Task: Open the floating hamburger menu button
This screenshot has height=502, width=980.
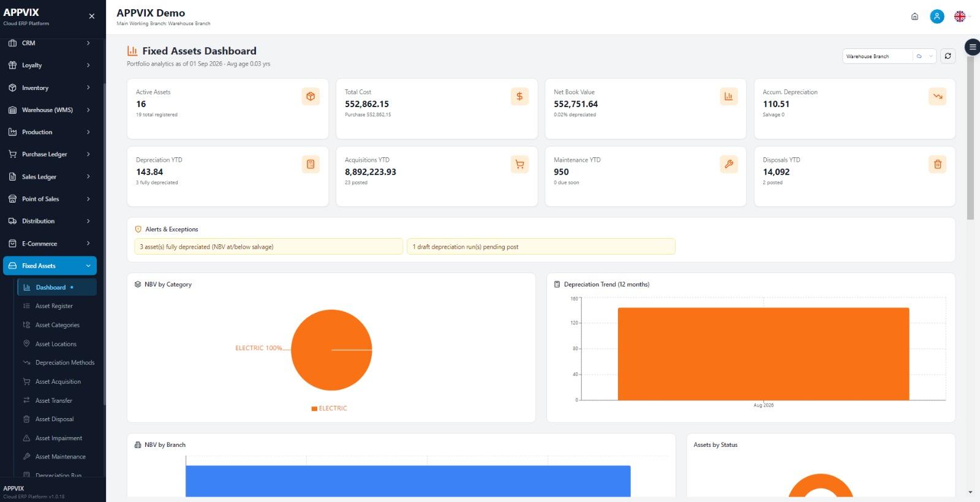Action: 972,47
